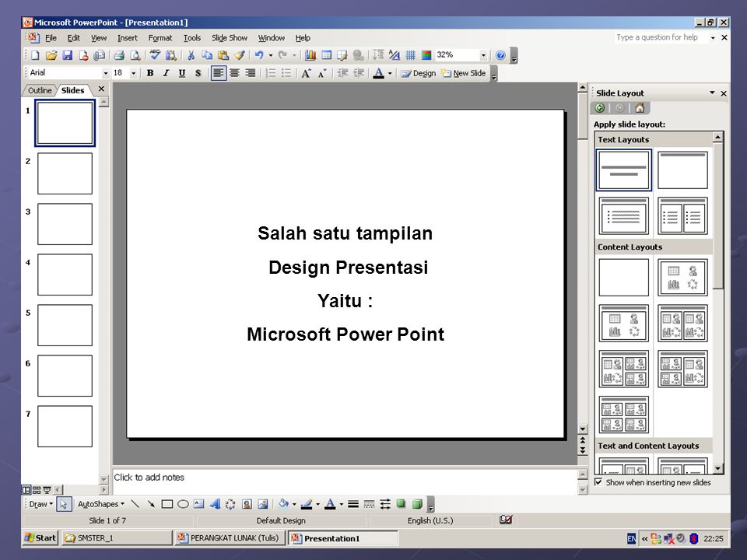This screenshot has width=747, height=560.
Task: Switch to SMSTER_1 taskbar window
Action: coord(117,537)
